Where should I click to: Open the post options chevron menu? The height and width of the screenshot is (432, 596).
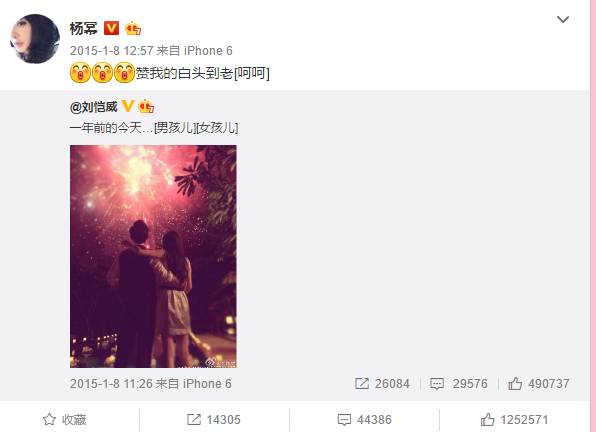coord(563,19)
